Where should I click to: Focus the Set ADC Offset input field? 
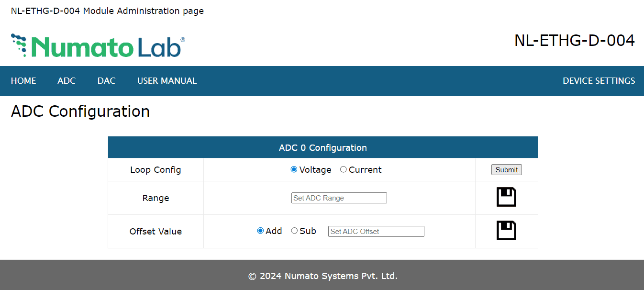coord(376,232)
